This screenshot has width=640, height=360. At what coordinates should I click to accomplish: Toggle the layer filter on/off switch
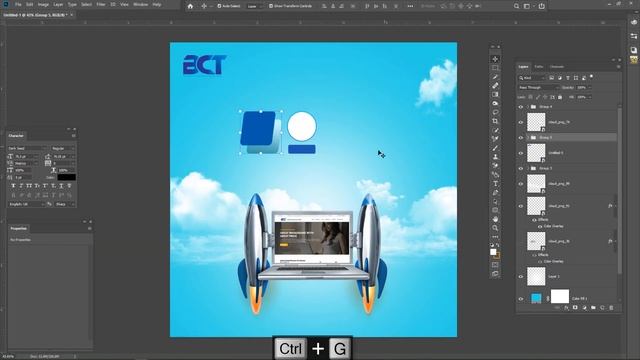(x=591, y=77)
